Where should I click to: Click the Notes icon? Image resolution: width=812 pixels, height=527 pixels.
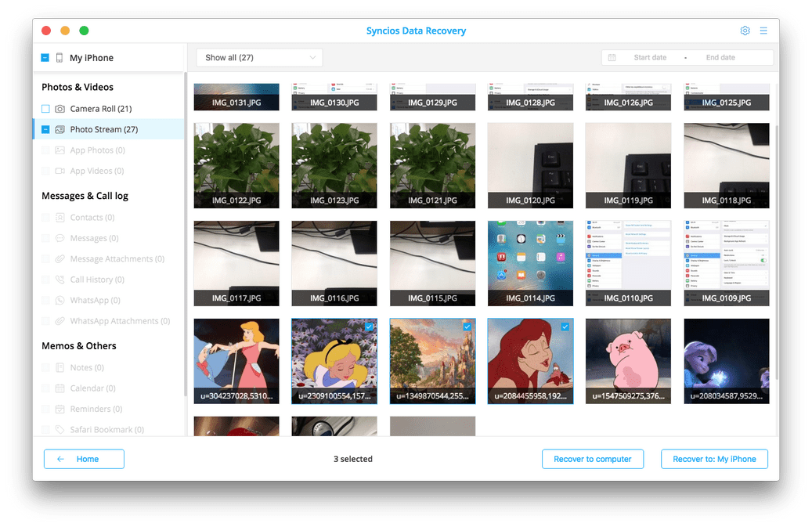click(x=60, y=367)
